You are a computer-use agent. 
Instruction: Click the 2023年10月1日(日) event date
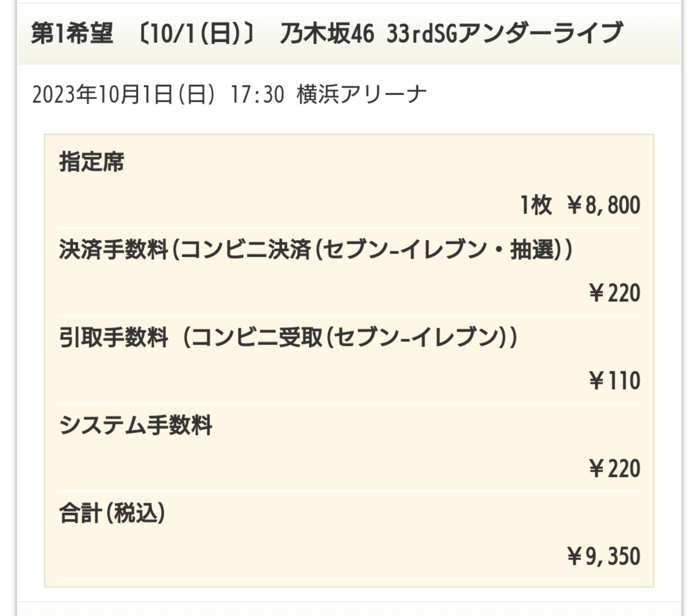tap(123, 95)
